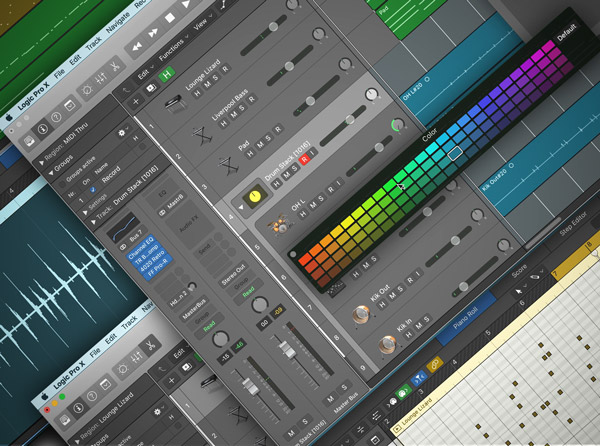600x446 pixels.
Task: Open the Mixer icon in lower Logic window
Action: click(x=137, y=358)
